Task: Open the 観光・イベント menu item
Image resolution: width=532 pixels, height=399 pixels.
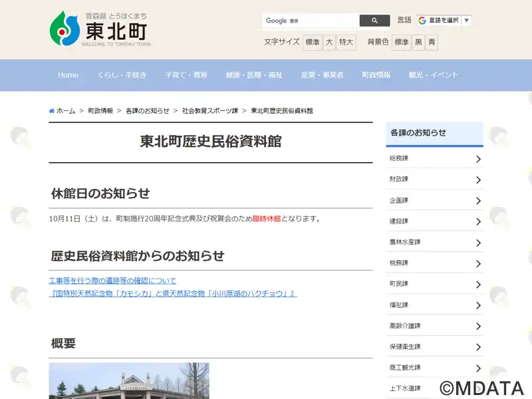Action: [x=434, y=75]
